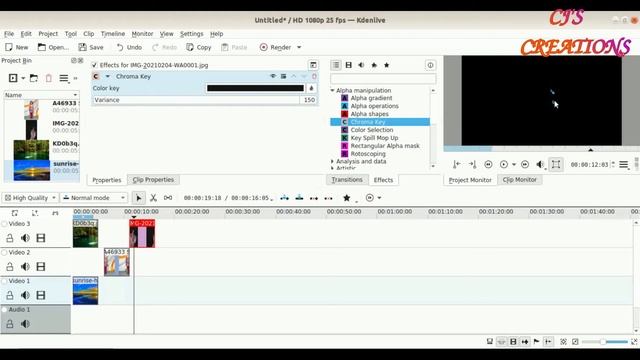Click the Save button in toolbar

pos(91,47)
